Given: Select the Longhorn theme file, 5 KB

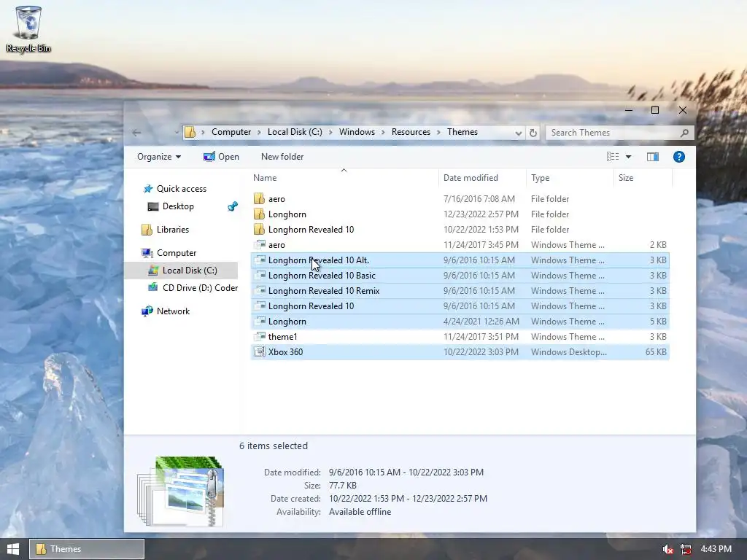Looking at the screenshot, I should click(460, 321).
